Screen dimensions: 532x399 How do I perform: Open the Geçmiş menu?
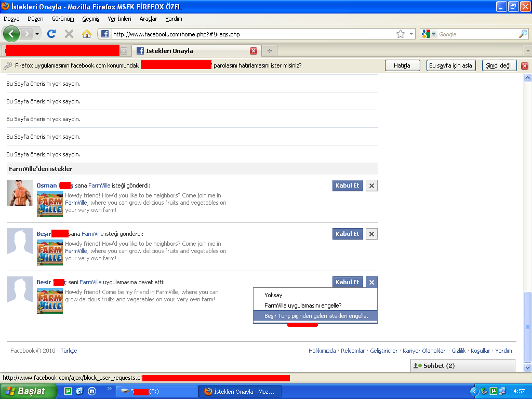[91, 19]
